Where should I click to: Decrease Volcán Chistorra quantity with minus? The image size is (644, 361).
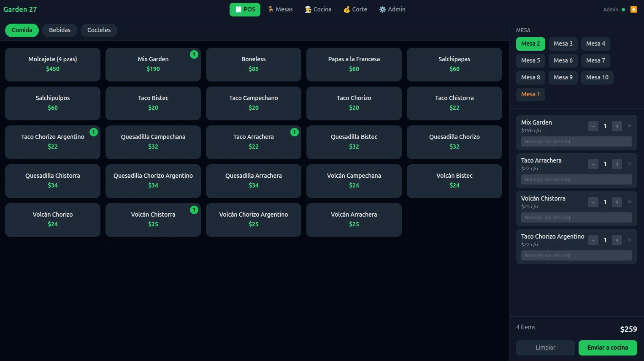[x=593, y=202]
